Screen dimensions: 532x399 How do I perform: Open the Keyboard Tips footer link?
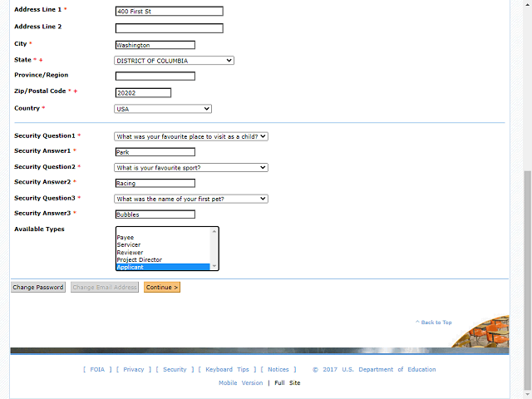click(227, 369)
